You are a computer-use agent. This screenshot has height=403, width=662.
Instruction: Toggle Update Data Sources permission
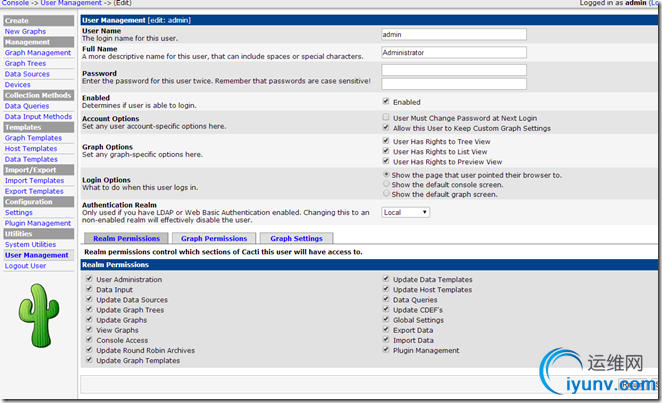click(89, 299)
